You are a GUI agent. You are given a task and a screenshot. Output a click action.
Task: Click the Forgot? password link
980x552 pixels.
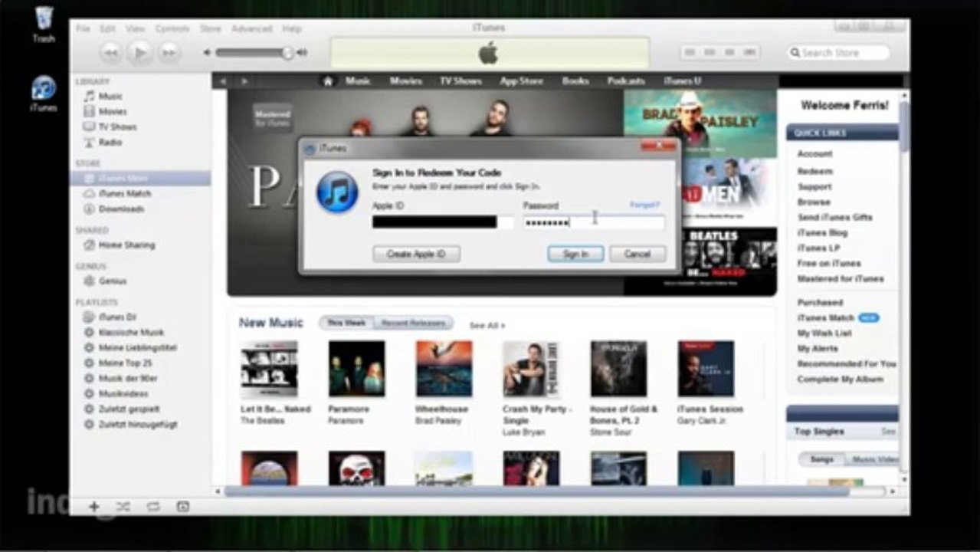(644, 205)
